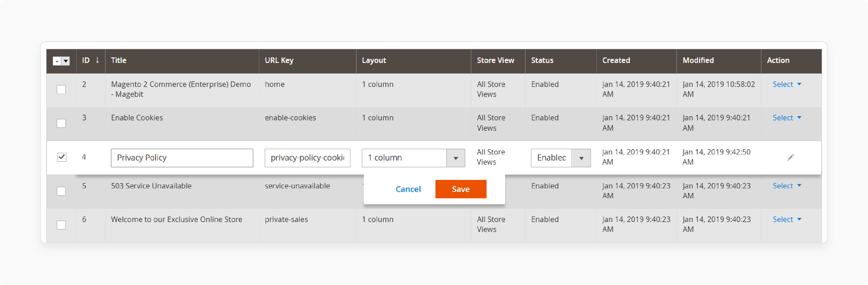Click 'Jan 14, 2019 9:42:50 AM' modified cell
868x285 pixels.
click(x=716, y=157)
